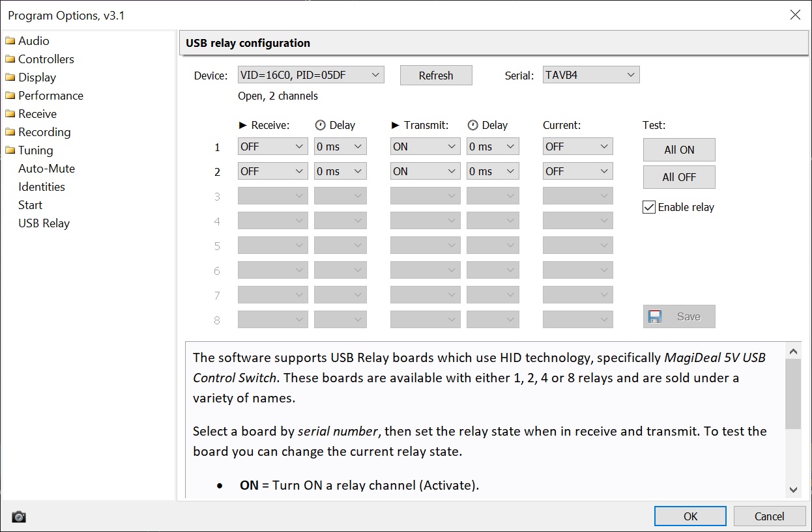
Task: Open channel 1 Receive state dropdown
Action: coord(272,147)
